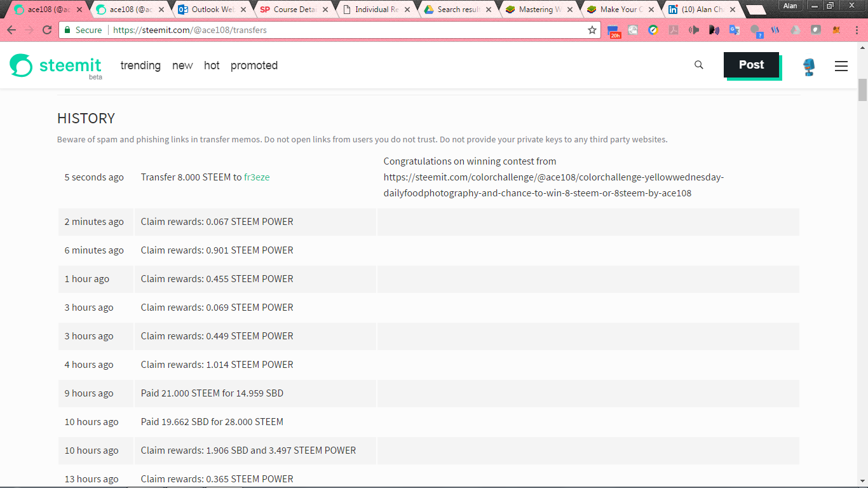Click 'Claim rewards: 1.014 STEEM POWER' entry
Image resolution: width=868 pixels, height=488 pixels.
(217, 365)
